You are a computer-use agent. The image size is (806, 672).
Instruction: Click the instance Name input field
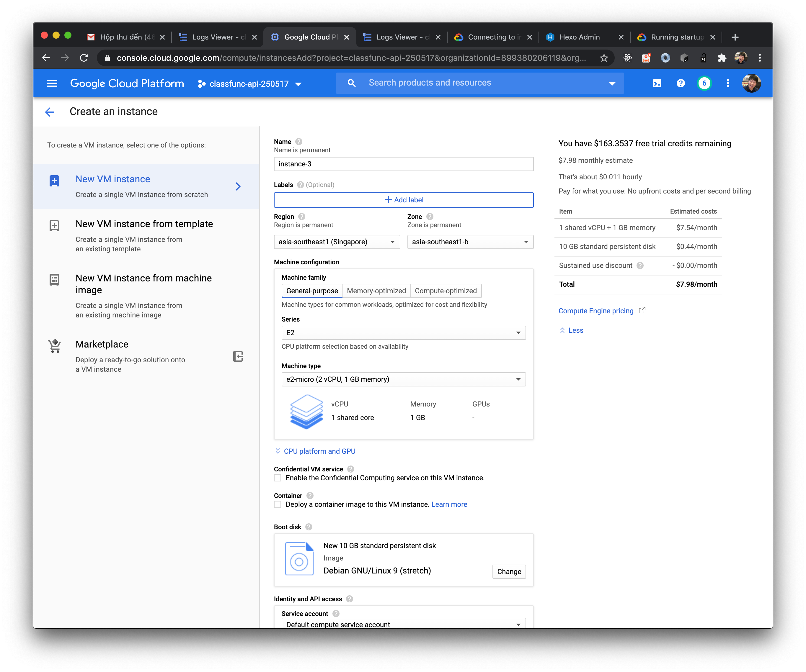click(403, 164)
